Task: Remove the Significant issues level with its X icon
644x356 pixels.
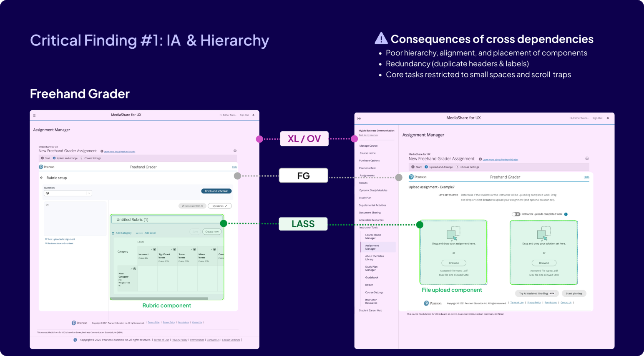Action: (x=174, y=249)
